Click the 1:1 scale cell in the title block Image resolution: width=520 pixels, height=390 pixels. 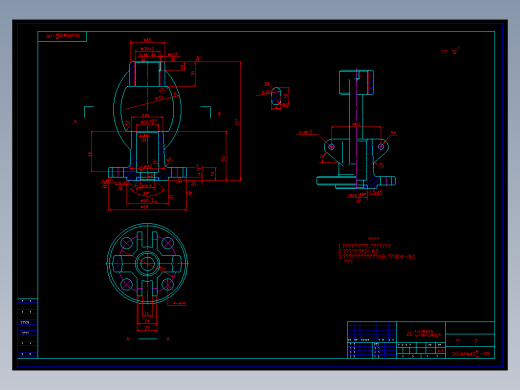pos(441,351)
